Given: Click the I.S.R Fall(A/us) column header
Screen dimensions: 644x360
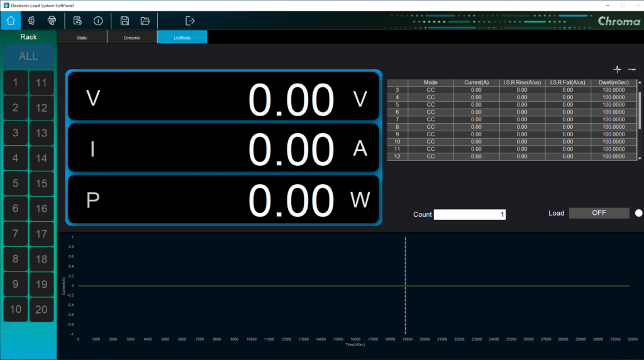Looking at the screenshot, I should click(x=568, y=82).
